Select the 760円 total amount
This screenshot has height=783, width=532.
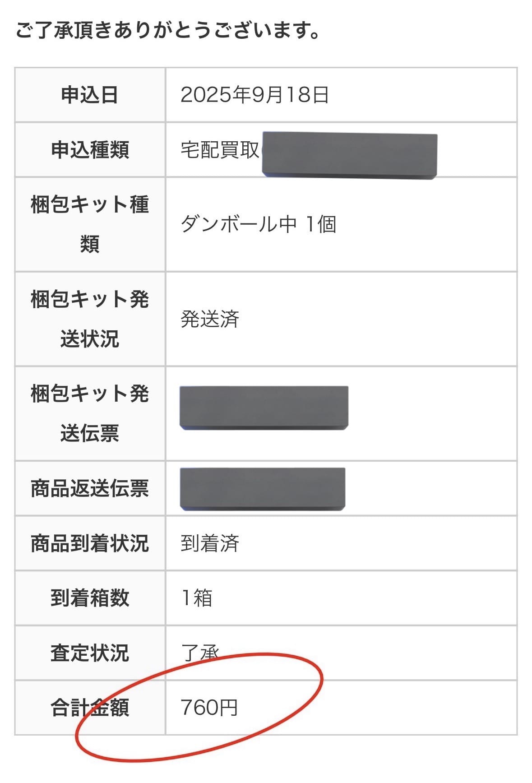209,708
